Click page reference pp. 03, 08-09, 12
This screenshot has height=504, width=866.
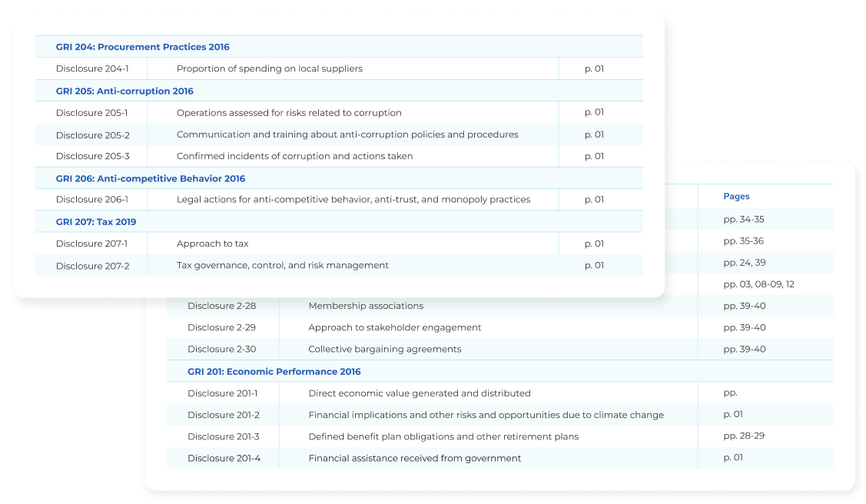[x=759, y=284]
